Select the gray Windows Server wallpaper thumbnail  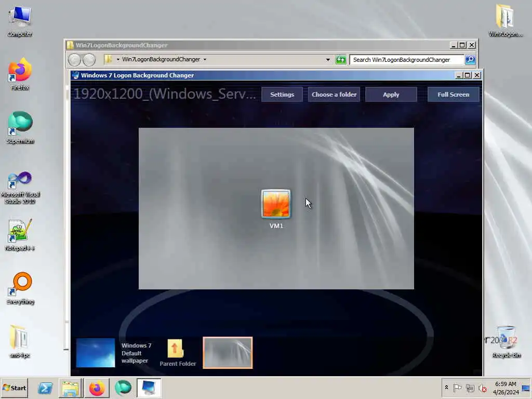[x=228, y=353]
